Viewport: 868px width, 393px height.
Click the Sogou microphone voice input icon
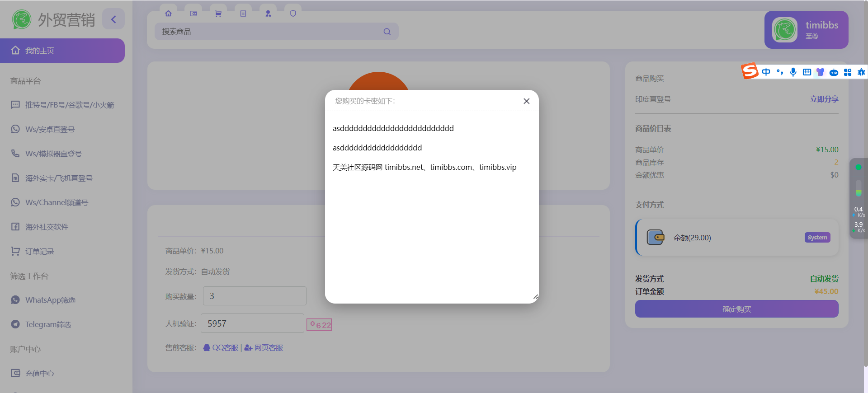[793, 72]
